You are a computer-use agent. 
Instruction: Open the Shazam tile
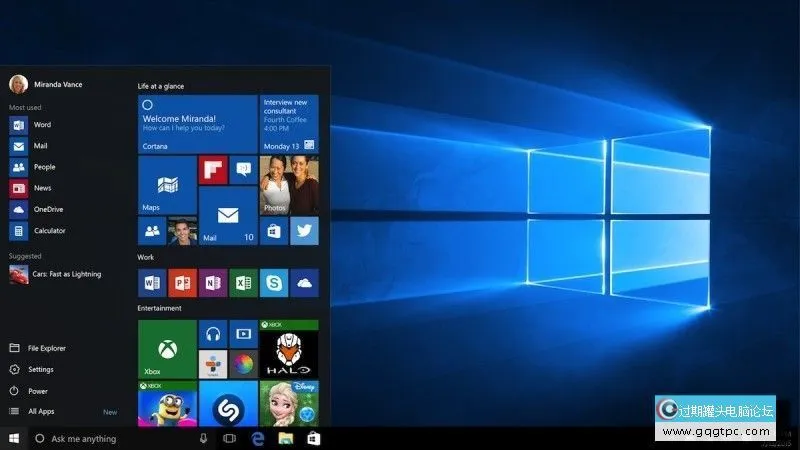[x=228, y=405]
